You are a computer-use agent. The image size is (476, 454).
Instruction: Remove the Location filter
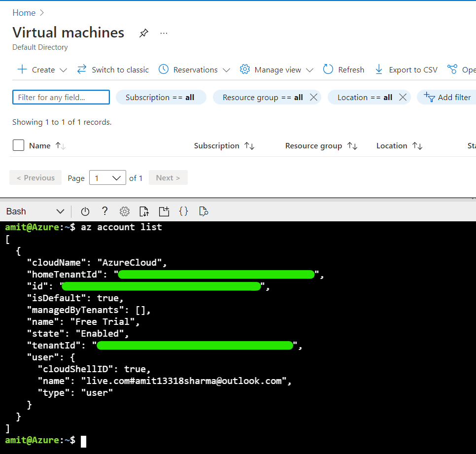403,97
